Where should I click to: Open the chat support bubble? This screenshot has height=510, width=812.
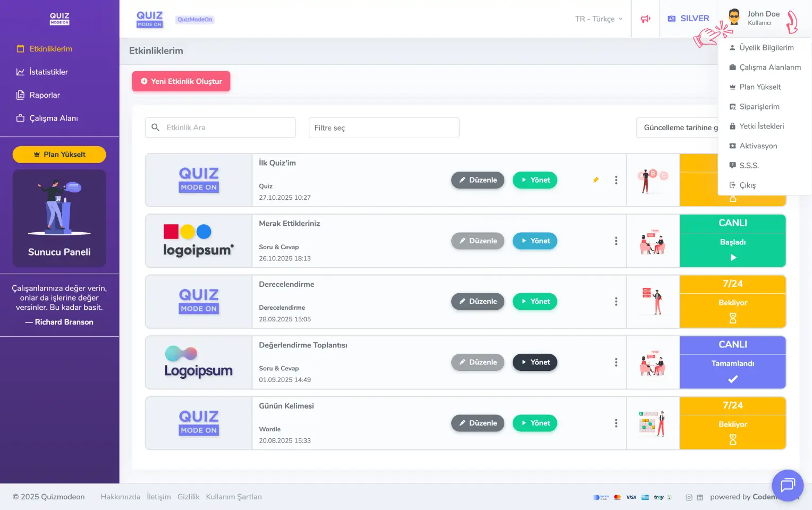[x=787, y=485]
